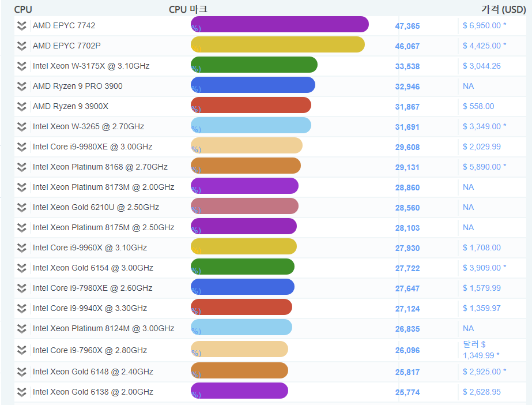Screen dimensions: 532x405
Task: Click the $ 558.00 price
Action: 478,106
